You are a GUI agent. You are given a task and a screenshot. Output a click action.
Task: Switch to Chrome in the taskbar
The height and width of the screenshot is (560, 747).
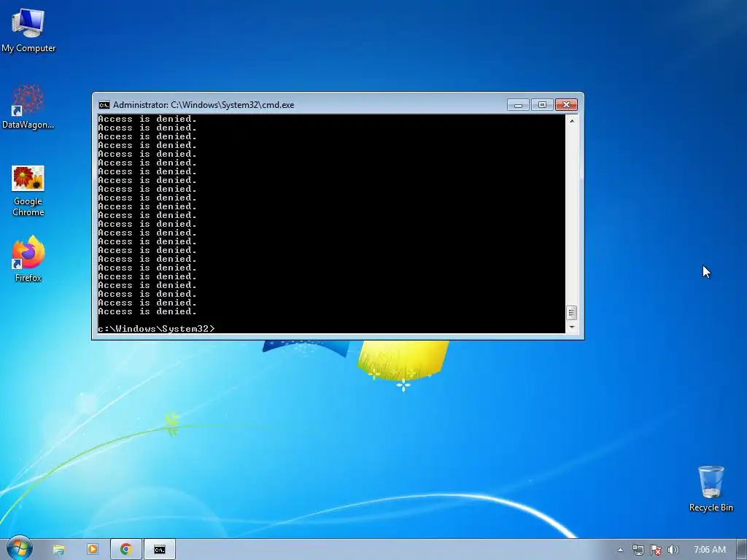pyautogui.click(x=125, y=550)
